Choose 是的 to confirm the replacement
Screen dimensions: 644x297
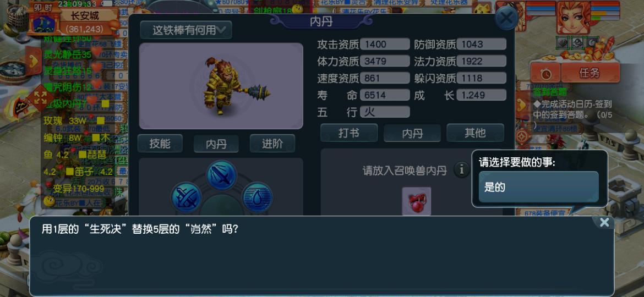click(538, 187)
